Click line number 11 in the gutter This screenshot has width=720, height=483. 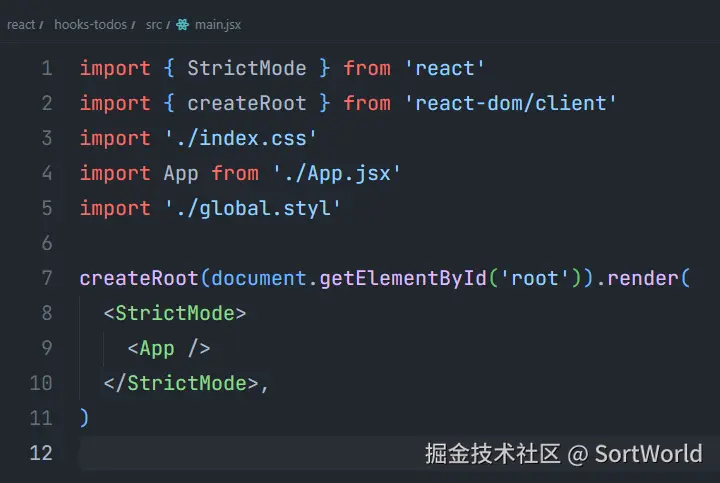click(41, 418)
